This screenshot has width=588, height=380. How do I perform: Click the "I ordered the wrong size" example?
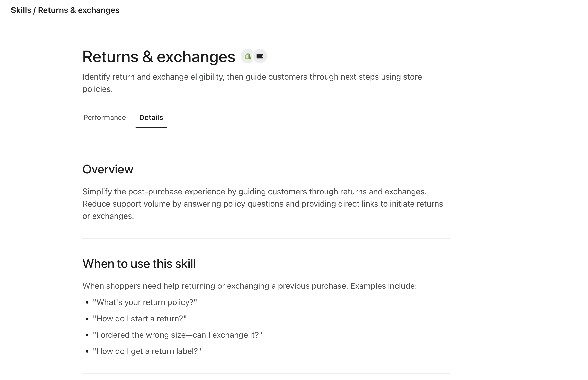(177, 335)
